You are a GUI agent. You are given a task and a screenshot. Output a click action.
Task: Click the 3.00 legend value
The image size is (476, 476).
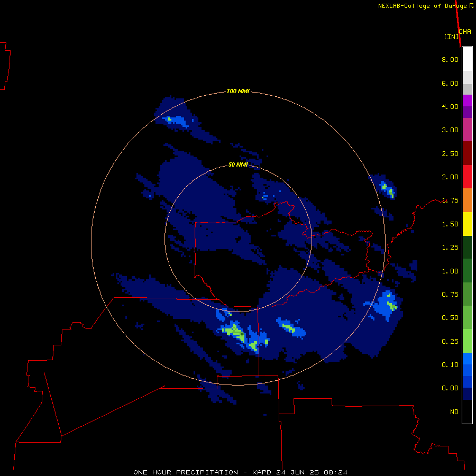pyautogui.click(x=450, y=130)
